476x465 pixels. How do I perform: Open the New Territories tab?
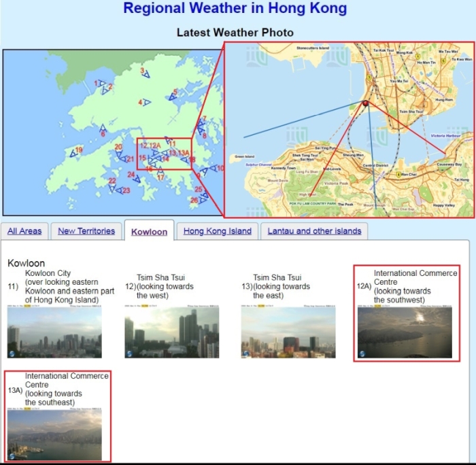click(x=86, y=231)
